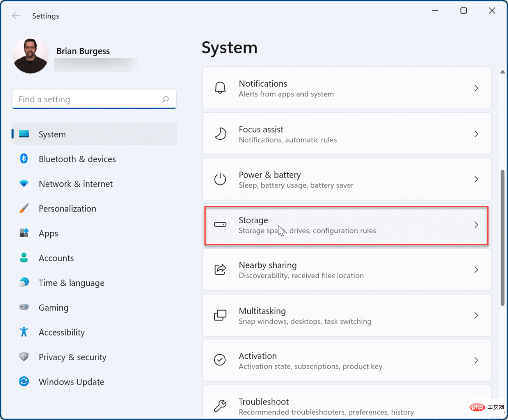This screenshot has height=420, width=508.
Task: Open Power & battery via chevron arrow
Action: point(476,179)
